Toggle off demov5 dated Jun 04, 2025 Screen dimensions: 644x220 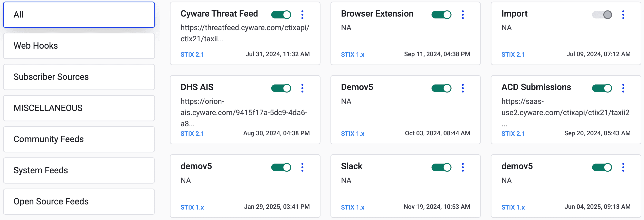602,167
